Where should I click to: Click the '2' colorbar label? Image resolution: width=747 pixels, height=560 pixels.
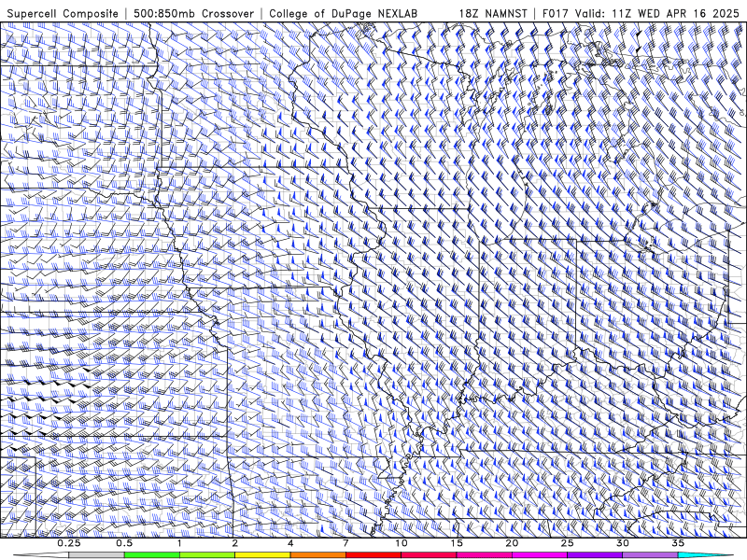(235, 543)
